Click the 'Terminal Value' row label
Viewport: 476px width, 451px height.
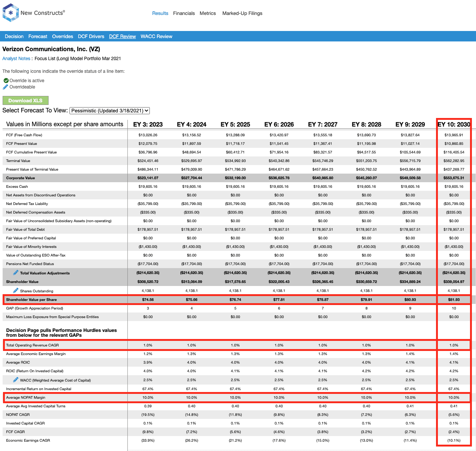click(18, 161)
